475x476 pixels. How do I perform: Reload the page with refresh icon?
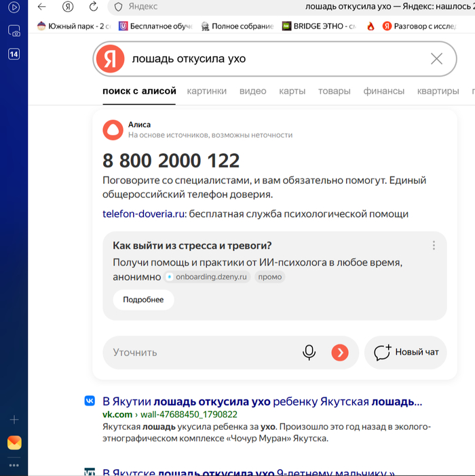[94, 7]
